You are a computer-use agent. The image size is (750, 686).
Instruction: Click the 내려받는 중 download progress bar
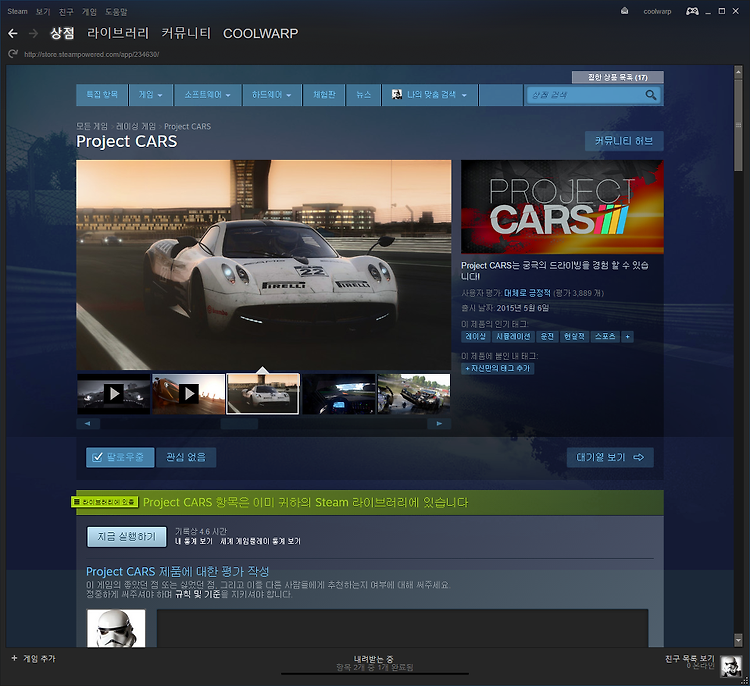[375, 674]
